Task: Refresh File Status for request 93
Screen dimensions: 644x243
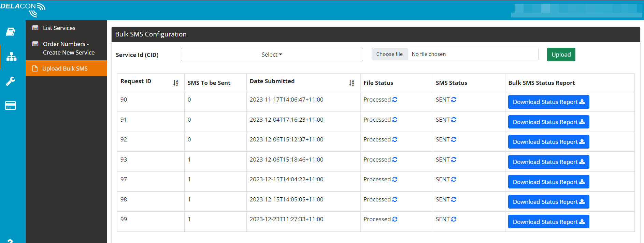Action: (395, 160)
